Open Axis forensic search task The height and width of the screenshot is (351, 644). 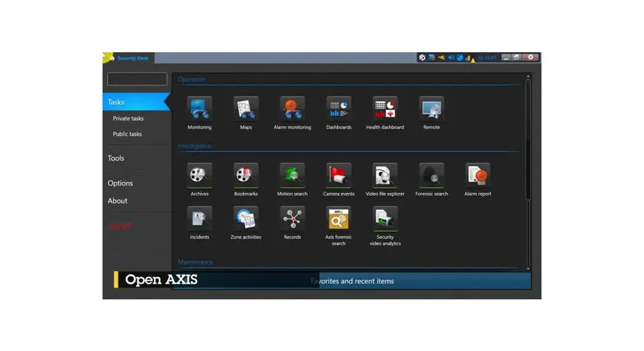338,226
